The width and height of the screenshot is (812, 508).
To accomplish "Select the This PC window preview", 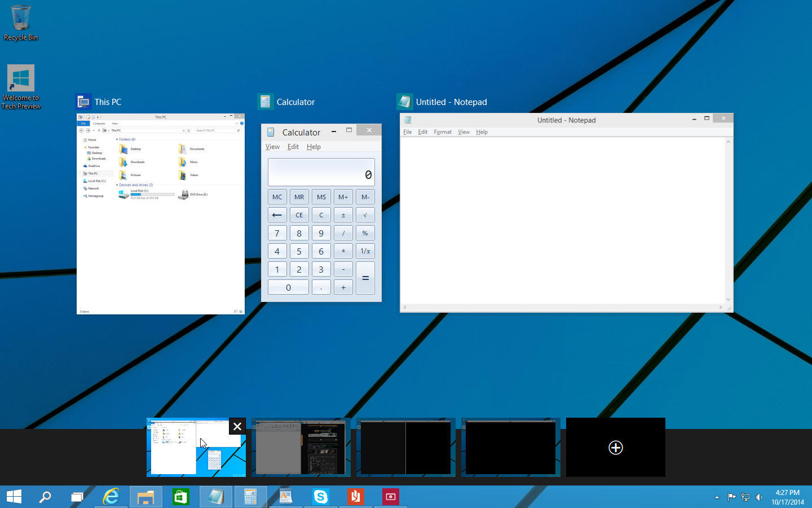I will click(161, 213).
